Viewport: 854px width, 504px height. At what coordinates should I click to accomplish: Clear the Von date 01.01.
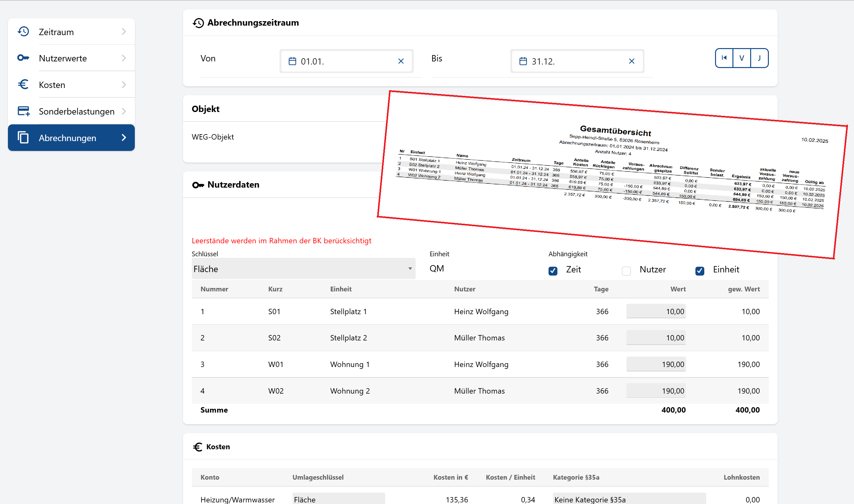coord(401,61)
